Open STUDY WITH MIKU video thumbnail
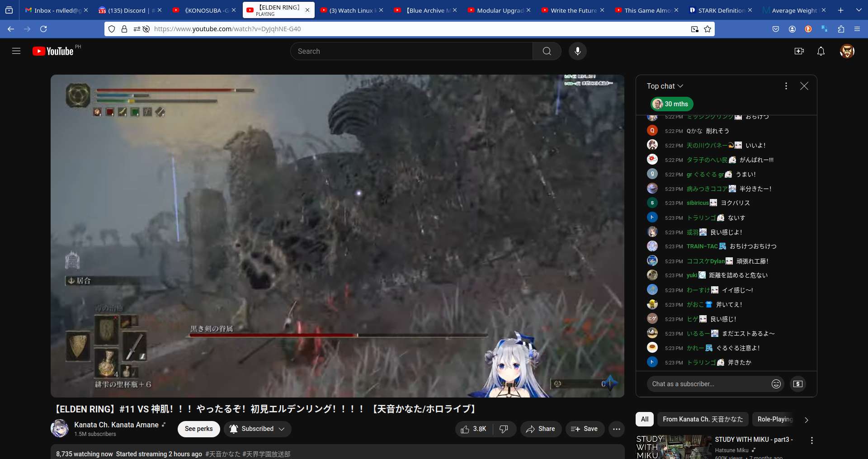 (674, 447)
